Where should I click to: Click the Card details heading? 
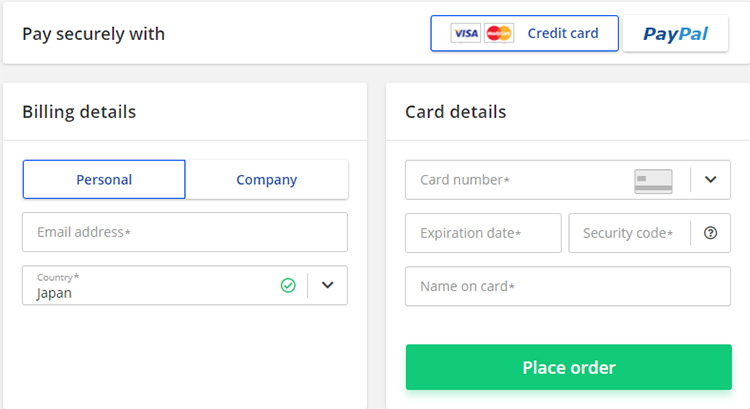[x=455, y=112]
